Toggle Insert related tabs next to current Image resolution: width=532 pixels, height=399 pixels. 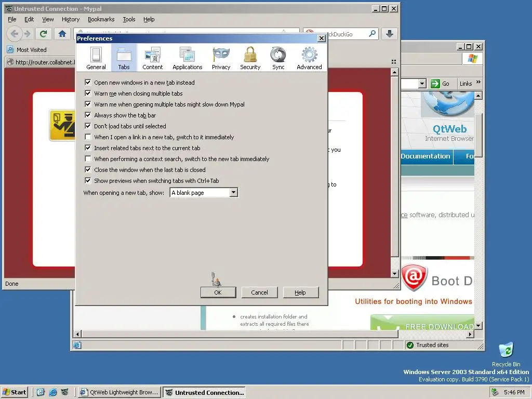coord(88,148)
